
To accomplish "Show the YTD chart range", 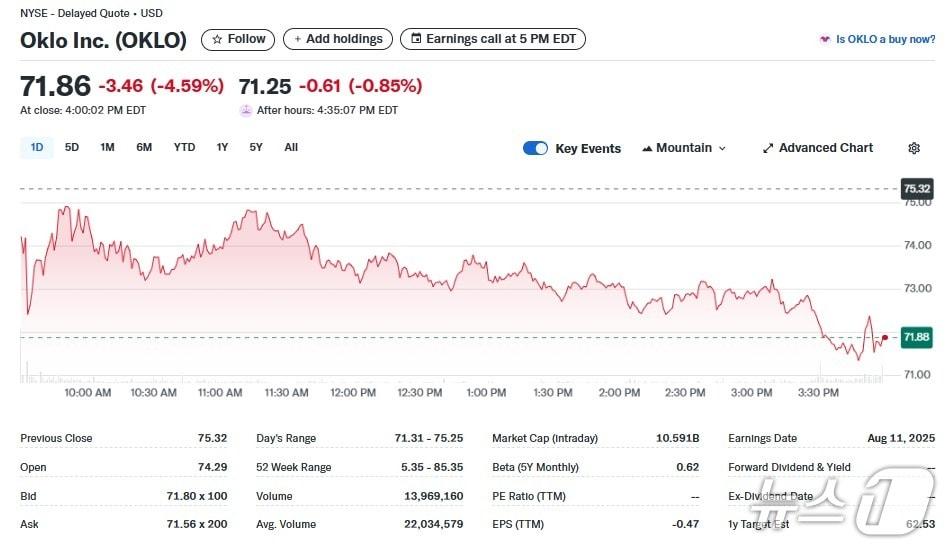I will click(x=184, y=147).
